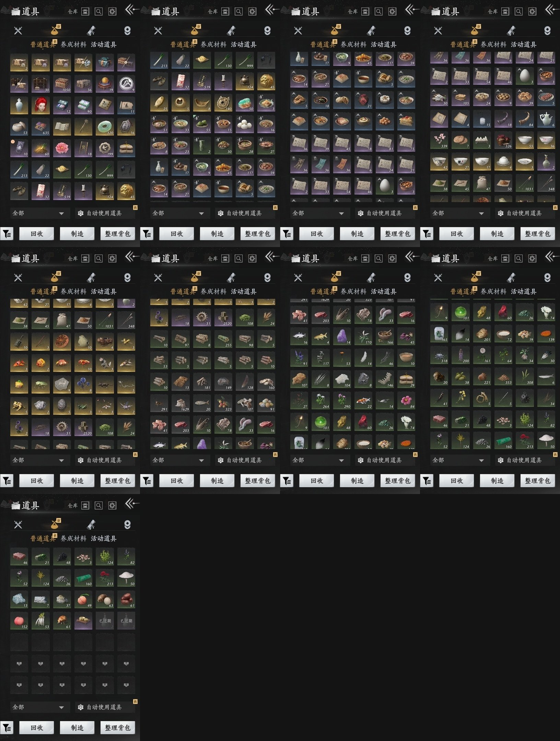Select white radish bundle with count 53
This screenshot has width=560, height=741.
(40, 621)
